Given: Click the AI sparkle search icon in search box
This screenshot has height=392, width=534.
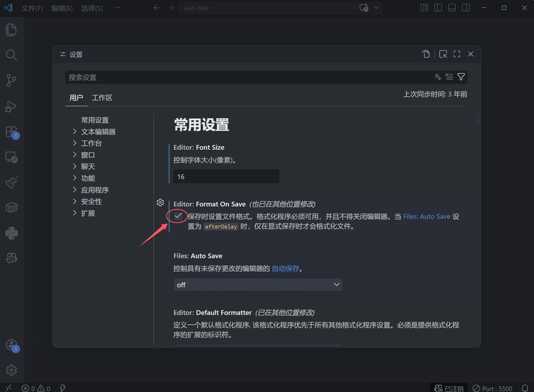Looking at the screenshot, I should click(438, 77).
